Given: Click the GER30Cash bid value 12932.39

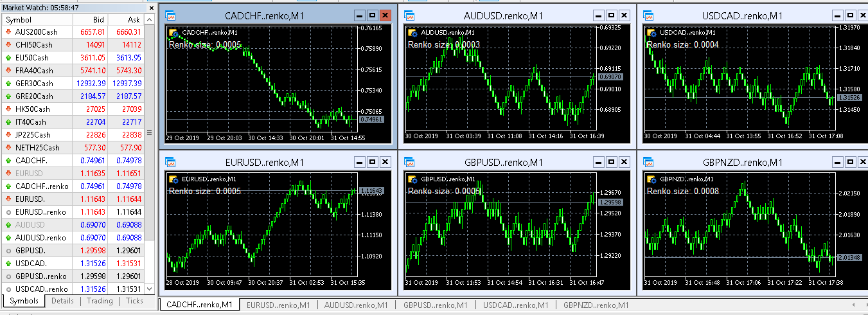Looking at the screenshot, I should click(x=91, y=84).
